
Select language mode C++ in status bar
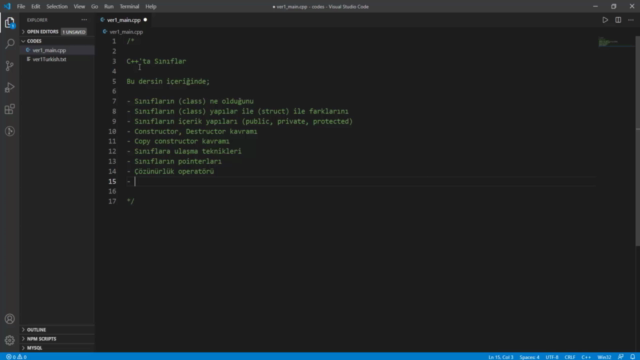(586, 357)
